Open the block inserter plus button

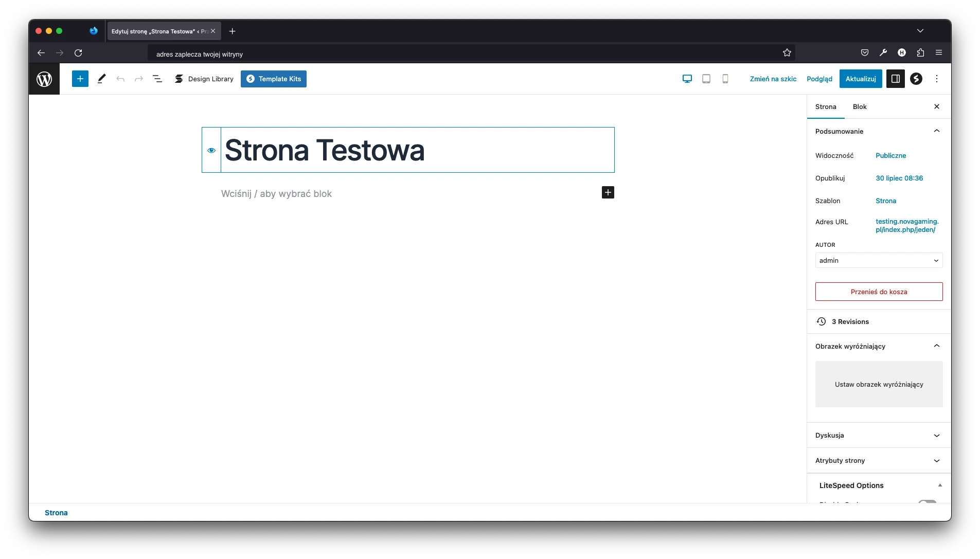[x=80, y=79]
